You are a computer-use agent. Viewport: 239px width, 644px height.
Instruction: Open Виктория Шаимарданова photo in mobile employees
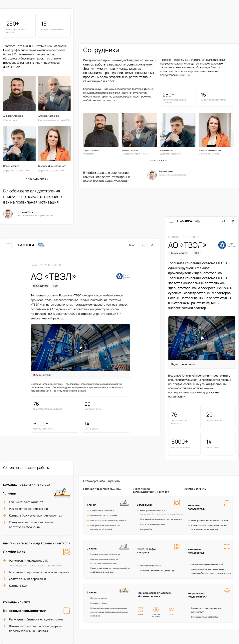click(x=54, y=144)
